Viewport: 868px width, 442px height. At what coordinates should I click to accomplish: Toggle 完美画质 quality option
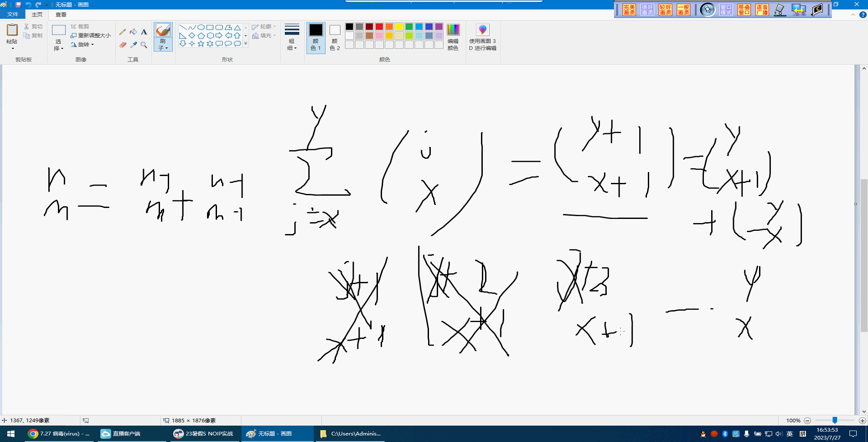pyautogui.click(x=629, y=10)
